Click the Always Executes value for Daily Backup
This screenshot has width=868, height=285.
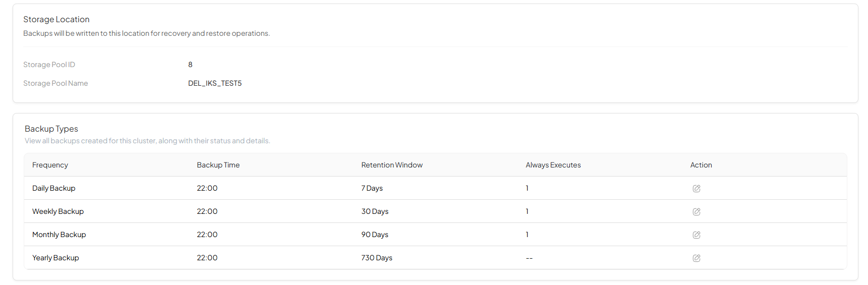[x=527, y=188]
